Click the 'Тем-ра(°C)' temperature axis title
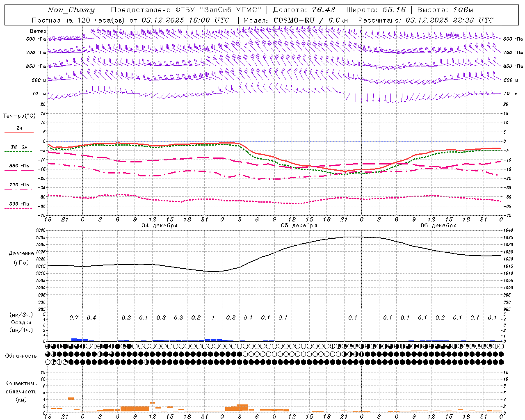 click(19, 116)
